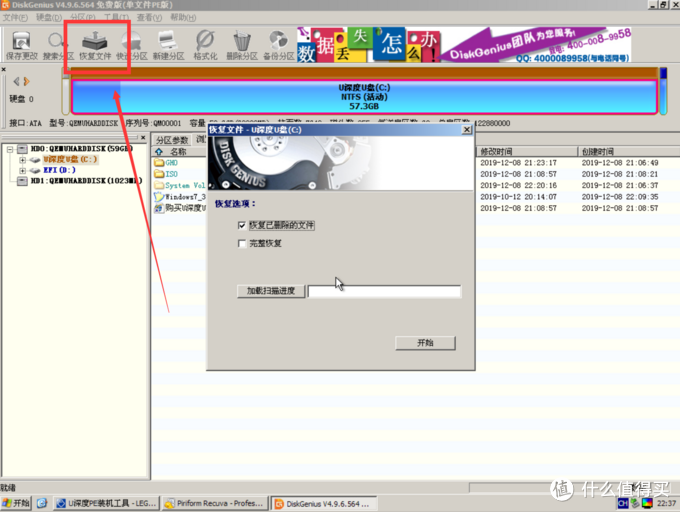
Task: Switch to U深度PE装机工具 taskbar window
Action: pyautogui.click(x=107, y=503)
